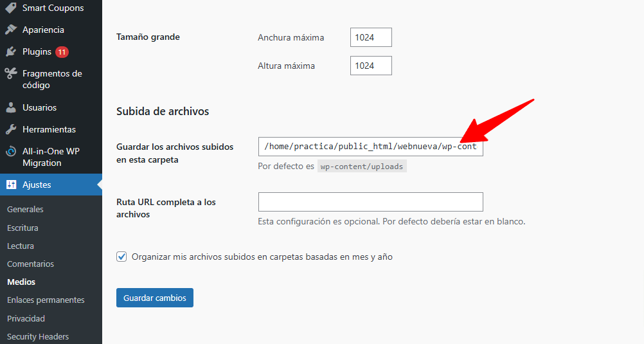Click the Smart Coupons tag icon

11,8
